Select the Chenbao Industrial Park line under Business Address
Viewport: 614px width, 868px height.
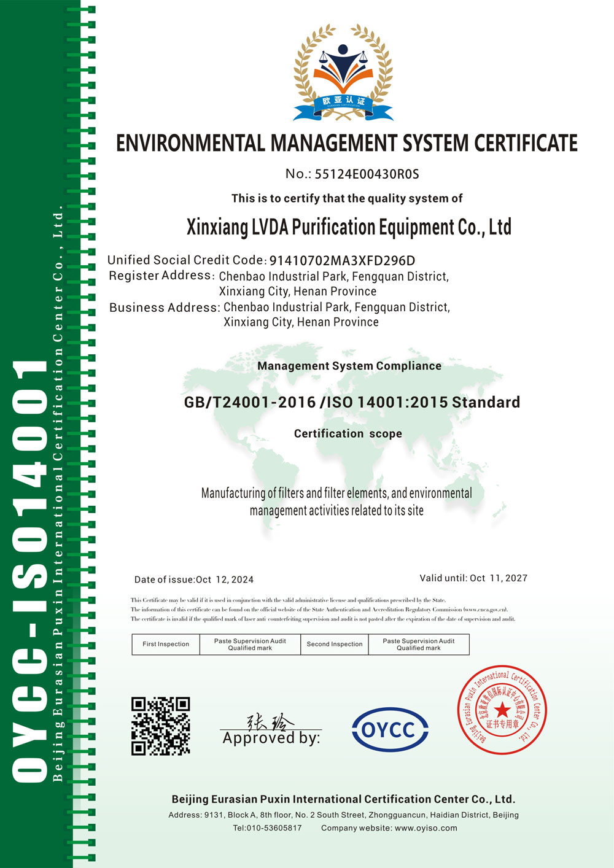point(336,307)
